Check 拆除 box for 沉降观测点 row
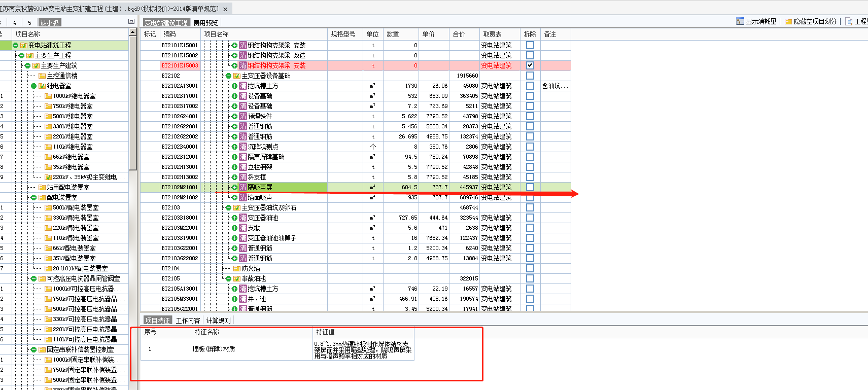The width and height of the screenshot is (868, 390). [x=530, y=147]
